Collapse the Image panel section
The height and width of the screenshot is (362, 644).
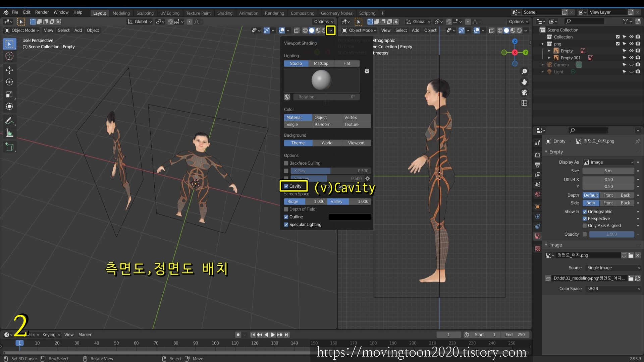click(546, 245)
